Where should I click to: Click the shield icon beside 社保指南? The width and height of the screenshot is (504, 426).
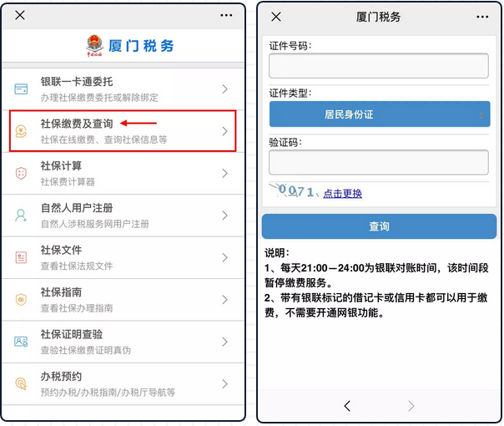coord(21,300)
